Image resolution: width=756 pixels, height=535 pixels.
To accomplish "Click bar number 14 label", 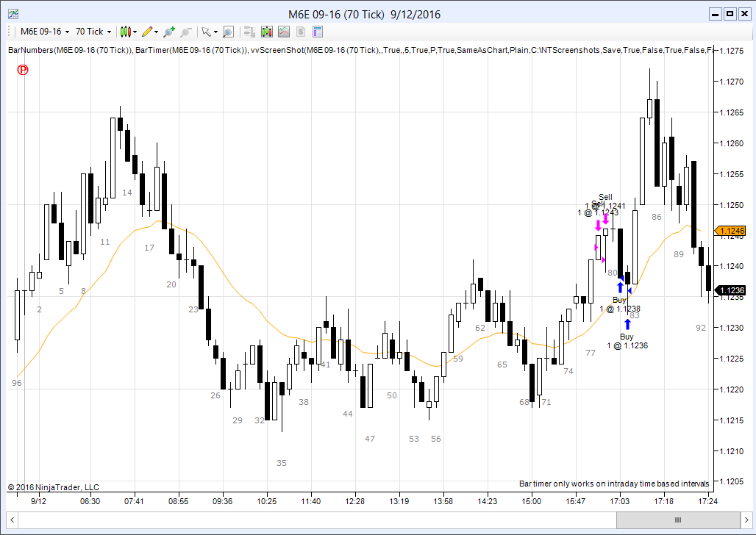I will [126, 193].
